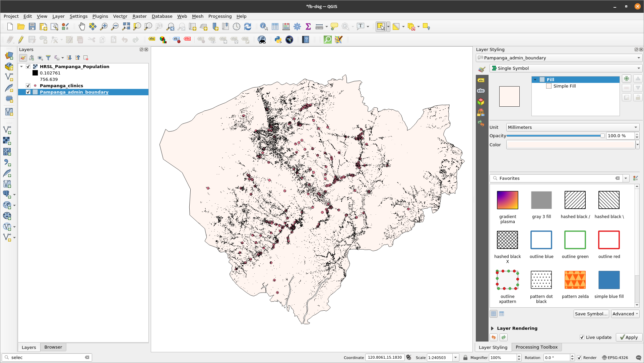This screenshot has height=363, width=644.
Task: Select the outline blue symbol preset
Action: point(541,240)
